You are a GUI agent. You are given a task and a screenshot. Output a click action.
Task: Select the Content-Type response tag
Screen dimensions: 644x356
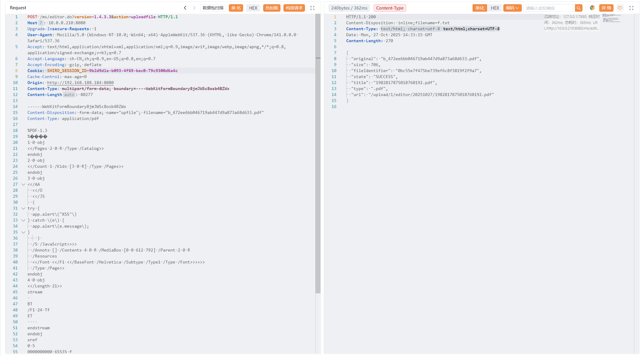click(390, 8)
